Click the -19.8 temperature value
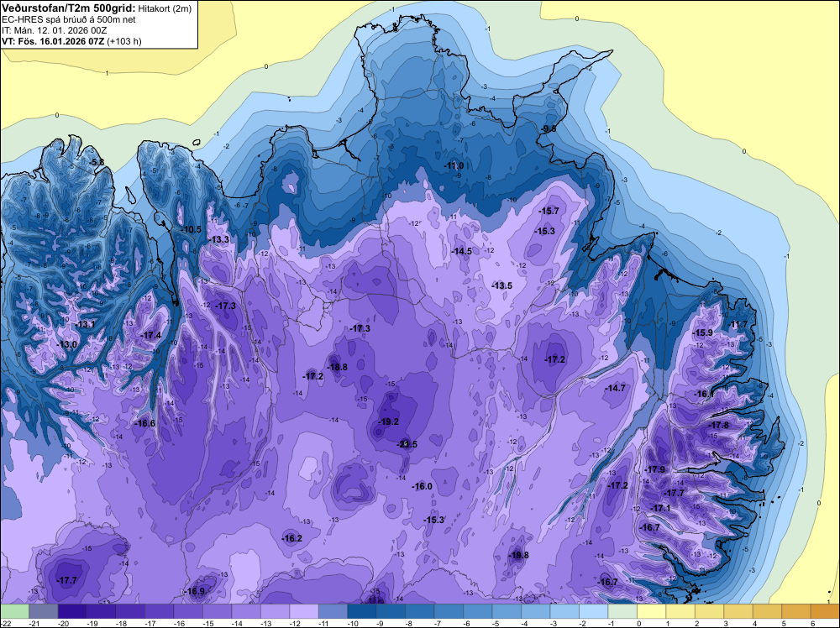Viewport: 840px width, 628px height. click(518, 555)
